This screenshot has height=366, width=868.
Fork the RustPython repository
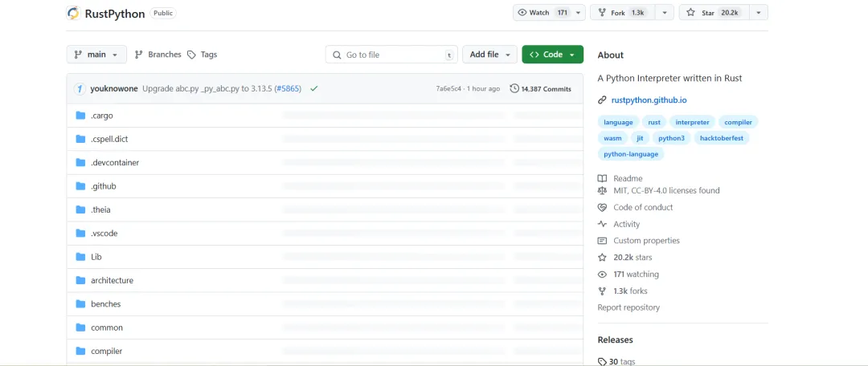pyautogui.click(x=624, y=13)
